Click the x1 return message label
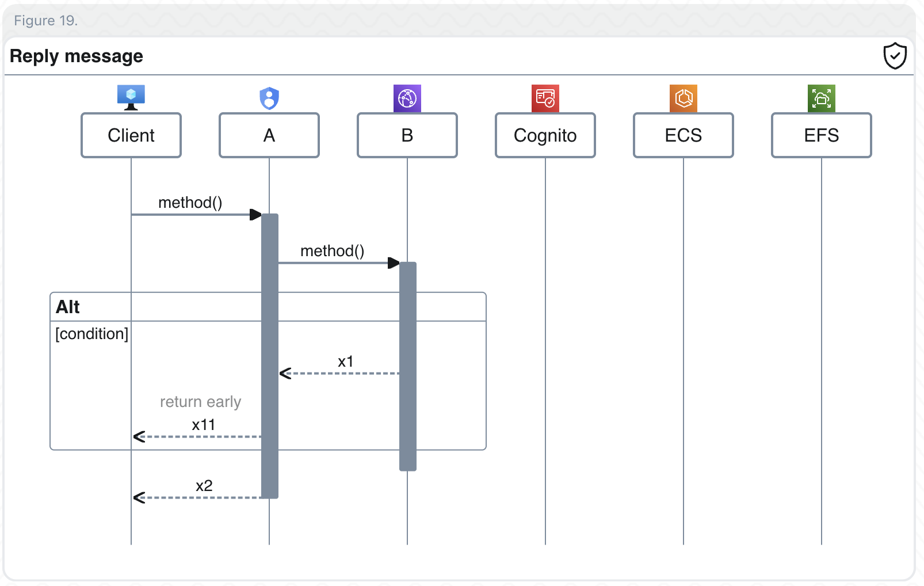The height and width of the screenshot is (586, 924). click(x=345, y=362)
